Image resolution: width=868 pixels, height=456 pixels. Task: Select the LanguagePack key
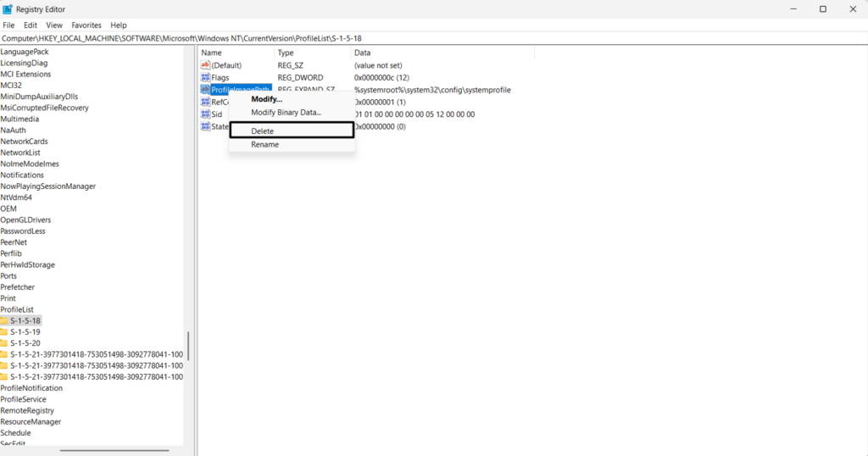tap(25, 52)
